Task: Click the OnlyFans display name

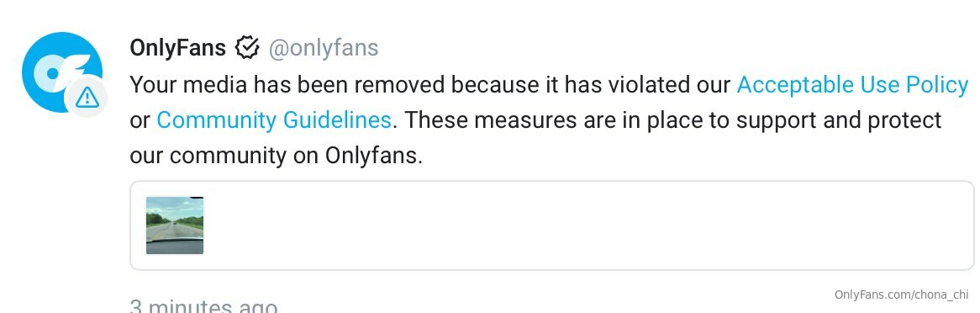Action: [x=178, y=48]
